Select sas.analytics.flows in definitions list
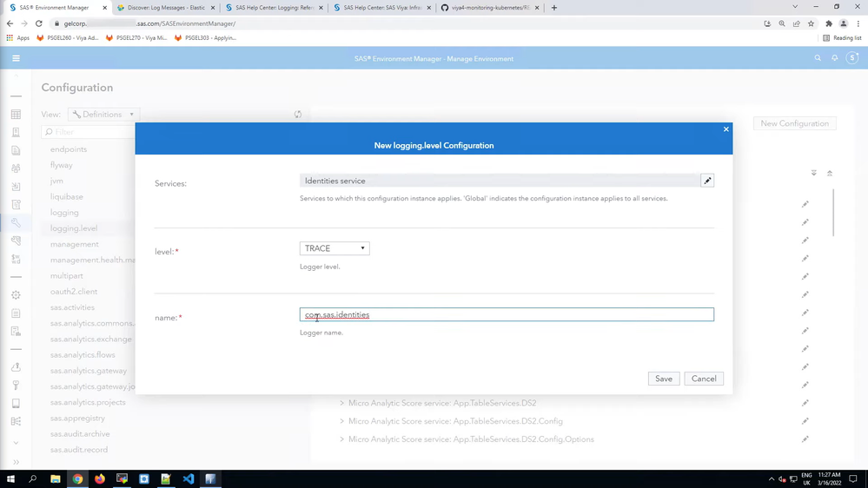 pyautogui.click(x=83, y=354)
